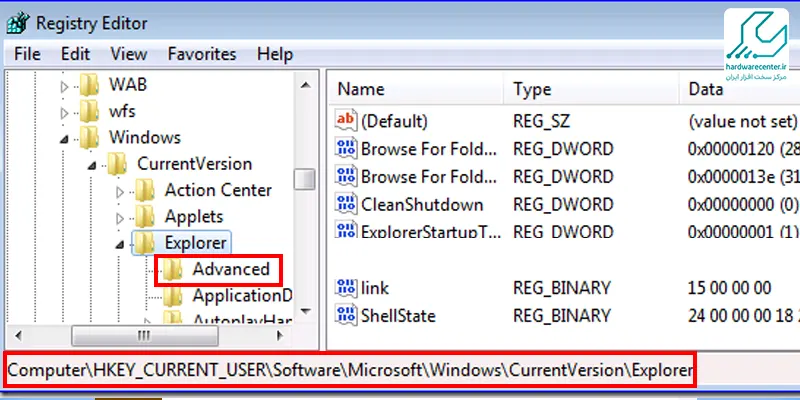Click the ShellState binary value icon
Viewport: 800px width, 400px height.
[346, 315]
